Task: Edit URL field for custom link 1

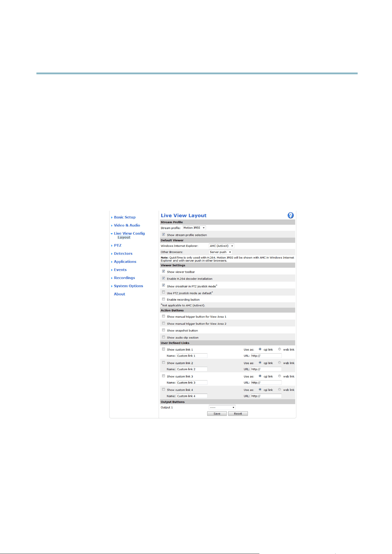Action: (266, 356)
